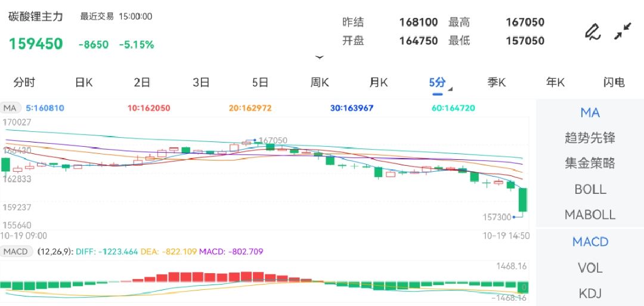
Task: Switch sub-chart to VOL indicator
Action: pos(590,268)
